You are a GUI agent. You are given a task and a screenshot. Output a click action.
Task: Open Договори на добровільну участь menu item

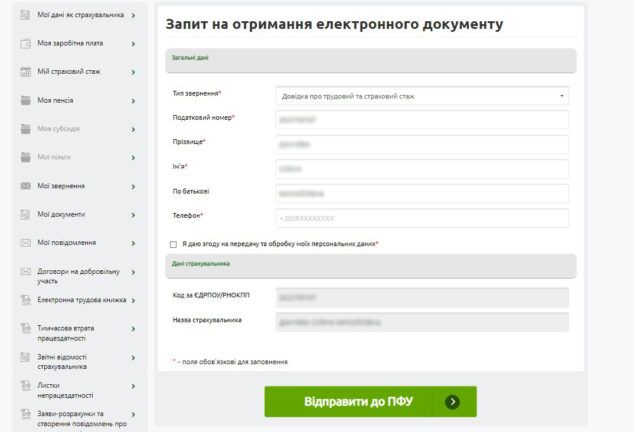point(78,275)
